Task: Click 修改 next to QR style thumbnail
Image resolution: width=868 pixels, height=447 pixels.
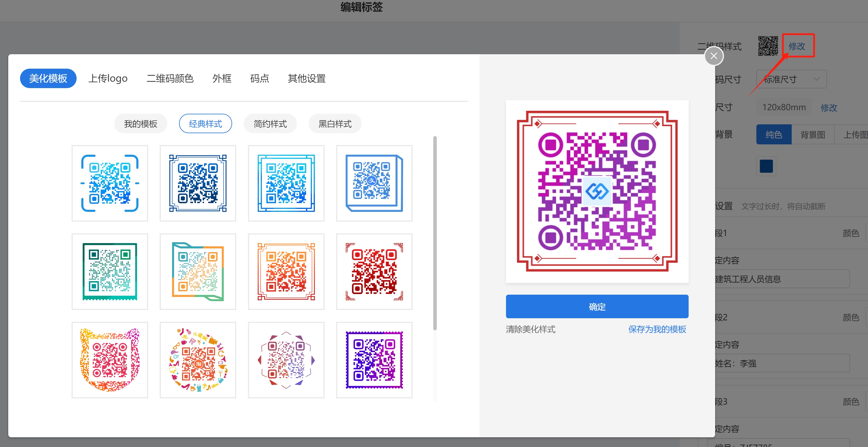Action: [797, 46]
